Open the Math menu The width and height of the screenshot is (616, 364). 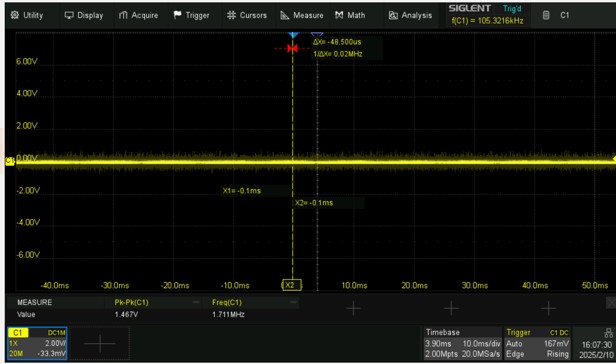coord(350,15)
